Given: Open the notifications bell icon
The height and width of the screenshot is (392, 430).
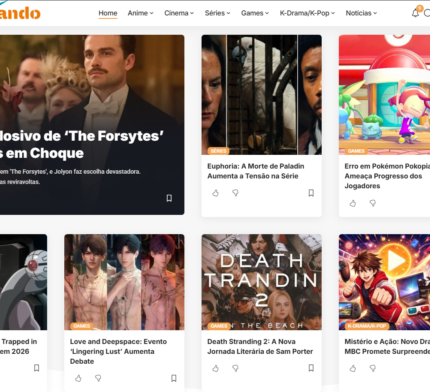Looking at the screenshot, I should [x=415, y=13].
